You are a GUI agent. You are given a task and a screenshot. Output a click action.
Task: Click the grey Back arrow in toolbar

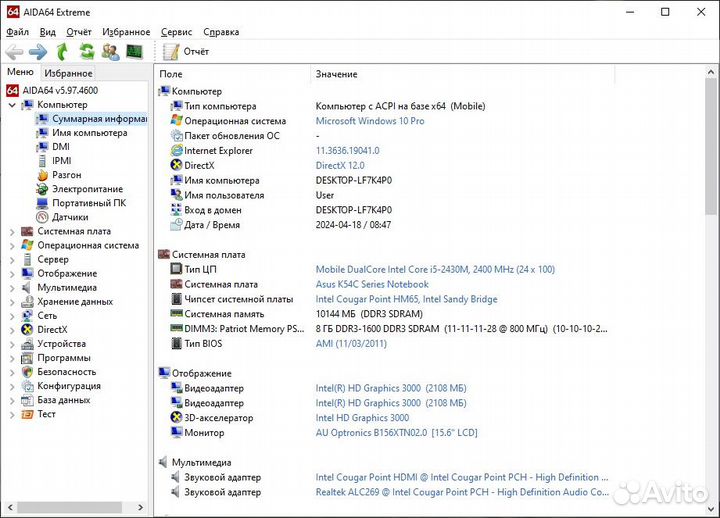coord(13,51)
